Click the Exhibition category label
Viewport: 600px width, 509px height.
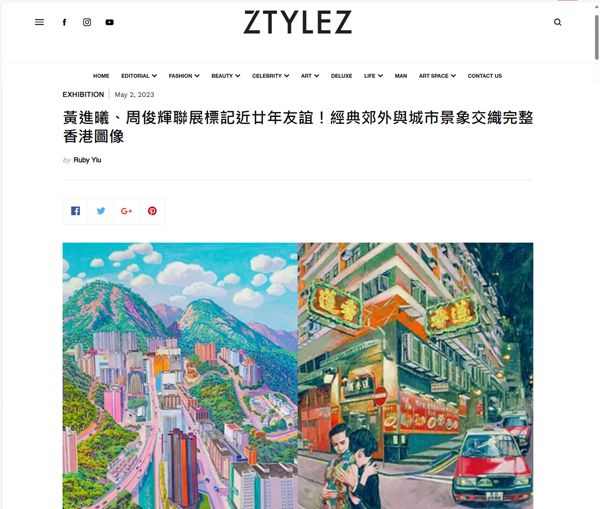point(83,95)
